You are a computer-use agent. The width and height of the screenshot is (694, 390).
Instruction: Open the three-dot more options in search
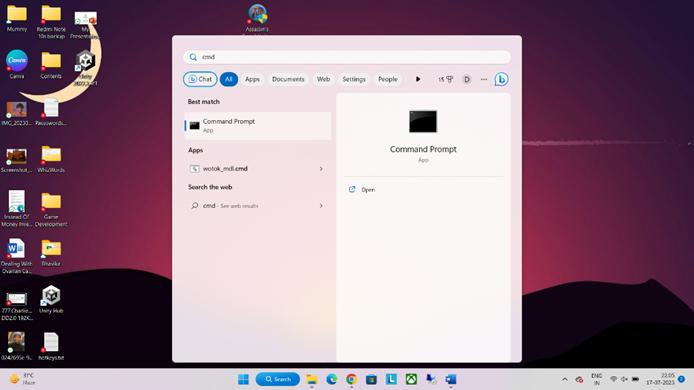click(484, 79)
